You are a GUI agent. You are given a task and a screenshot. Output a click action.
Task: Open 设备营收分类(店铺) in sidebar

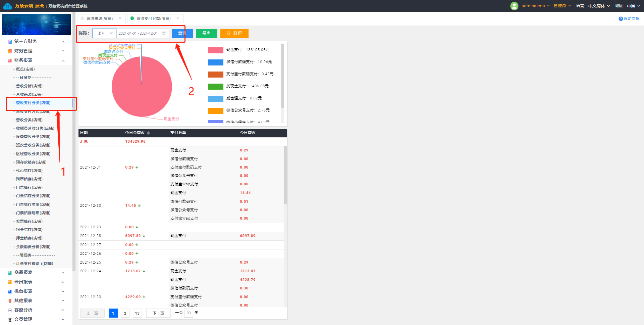coord(33,137)
